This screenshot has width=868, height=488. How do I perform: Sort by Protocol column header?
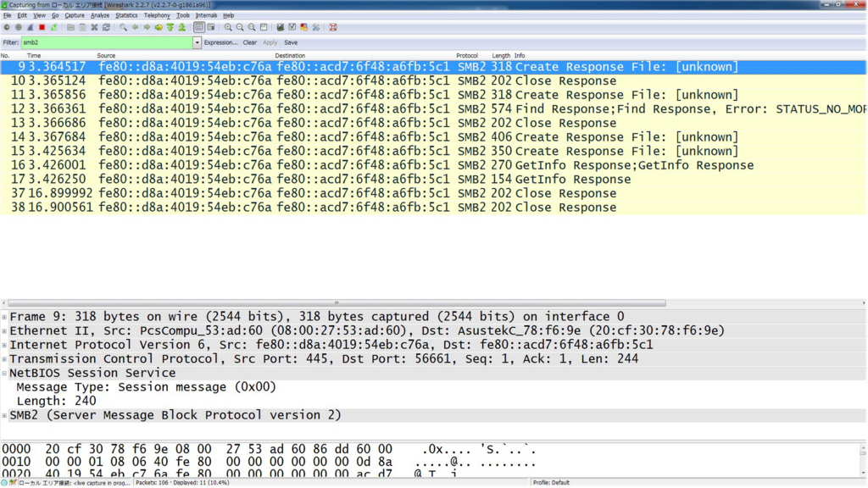pyautogui.click(x=467, y=56)
